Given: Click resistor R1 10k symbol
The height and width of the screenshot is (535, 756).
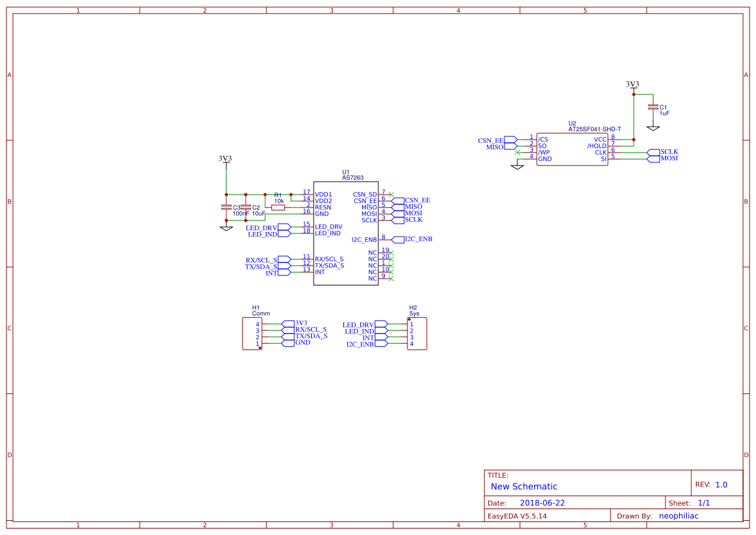Looking at the screenshot, I should [277, 207].
